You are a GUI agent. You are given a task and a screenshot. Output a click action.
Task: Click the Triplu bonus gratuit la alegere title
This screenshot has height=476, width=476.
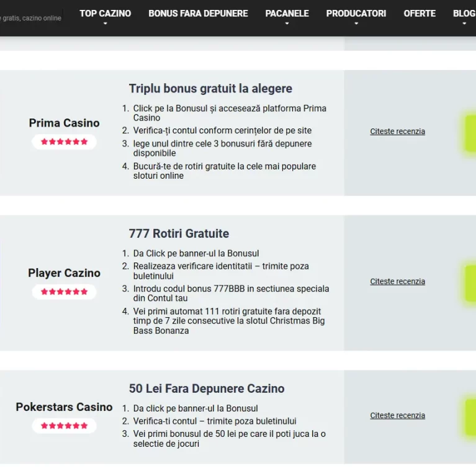tap(210, 89)
